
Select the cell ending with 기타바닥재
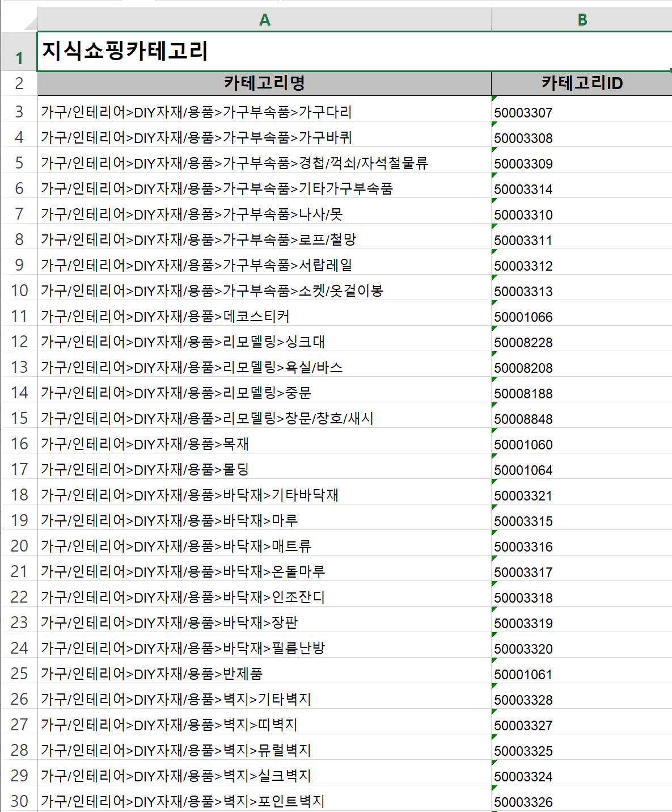pos(264,492)
